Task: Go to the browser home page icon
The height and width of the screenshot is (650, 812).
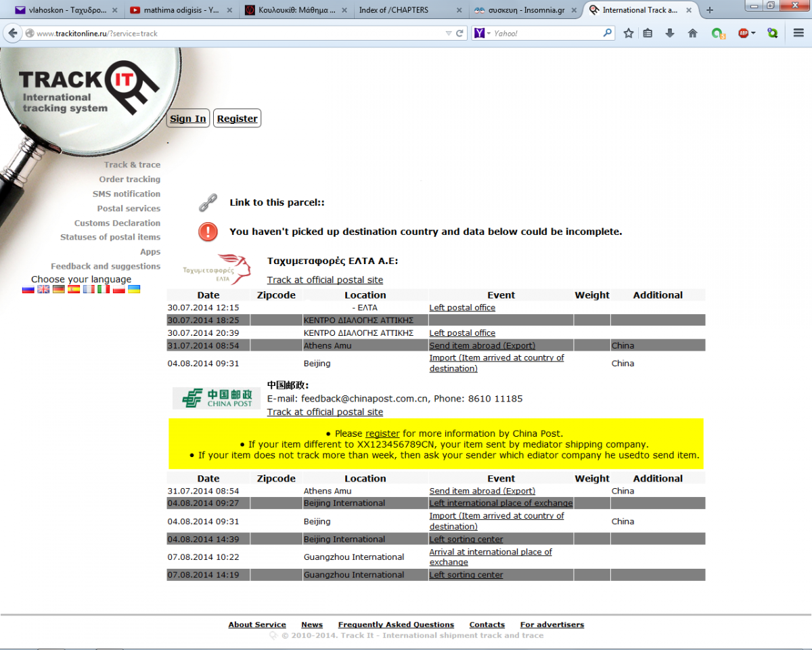Action: tap(692, 33)
